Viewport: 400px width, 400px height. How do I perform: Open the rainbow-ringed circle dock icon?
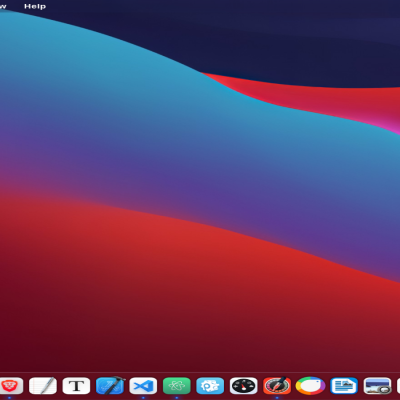click(x=310, y=386)
